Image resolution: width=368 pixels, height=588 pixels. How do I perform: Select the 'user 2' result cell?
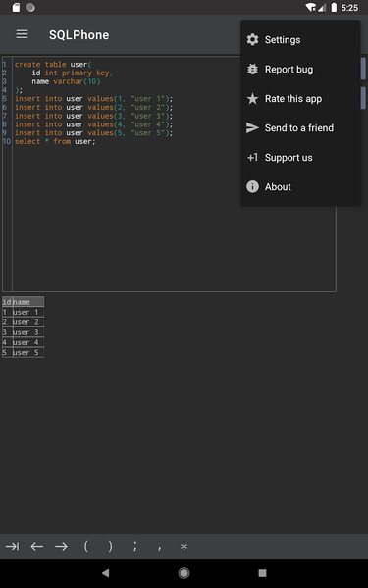[x=28, y=322]
